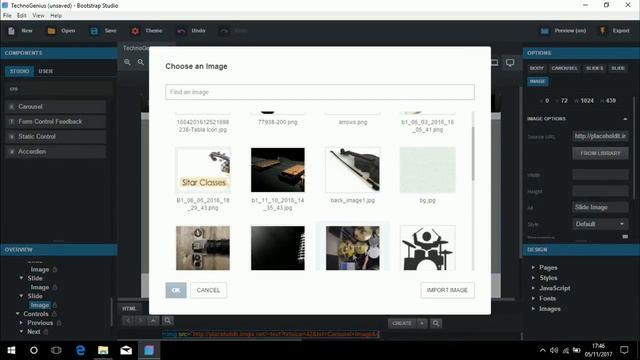
Task: Open Task View in taskbar
Action: (56, 350)
